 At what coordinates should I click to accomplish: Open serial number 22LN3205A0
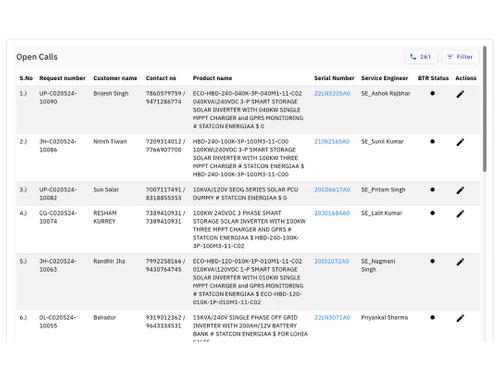(332, 93)
